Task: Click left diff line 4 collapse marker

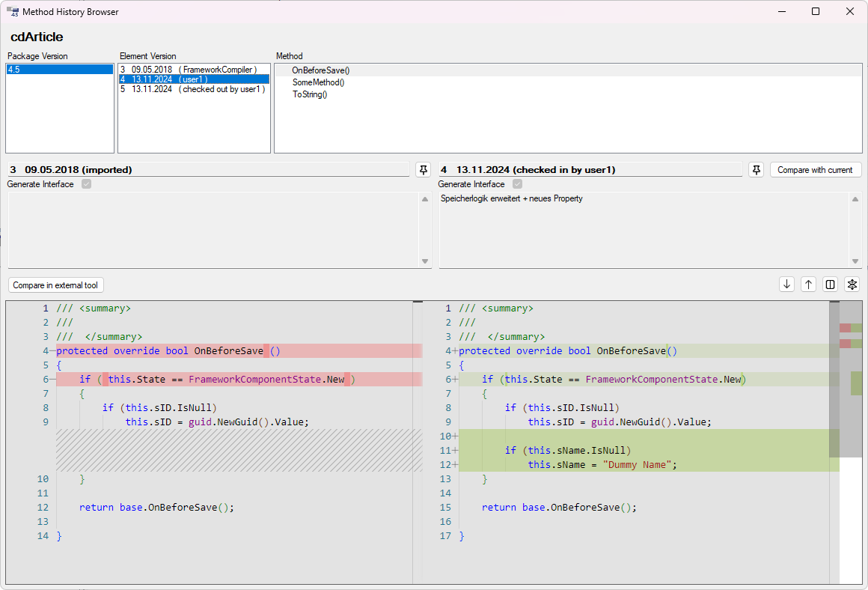Action: tap(52, 350)
